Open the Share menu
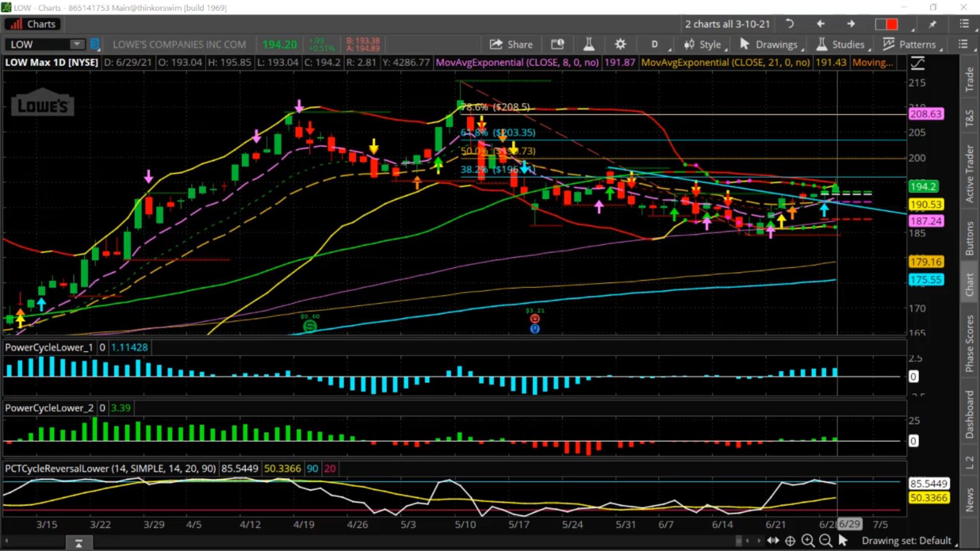This screenshot has width=980, height=551. [511, 44]
